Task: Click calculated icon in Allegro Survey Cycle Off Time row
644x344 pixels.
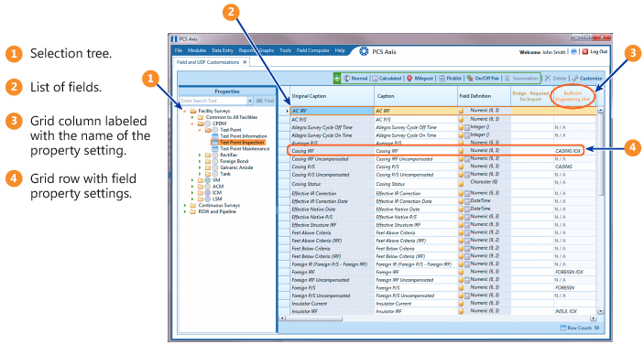Action: click(x=467, y=127)
